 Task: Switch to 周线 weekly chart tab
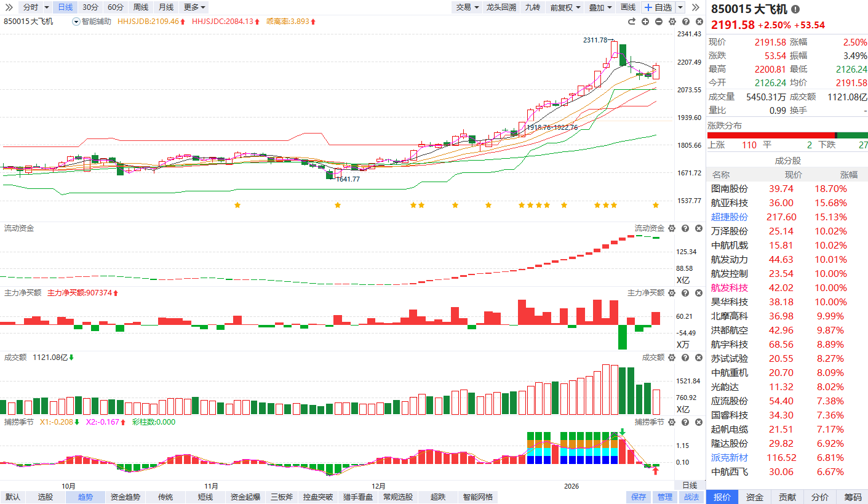click(141, 7)
